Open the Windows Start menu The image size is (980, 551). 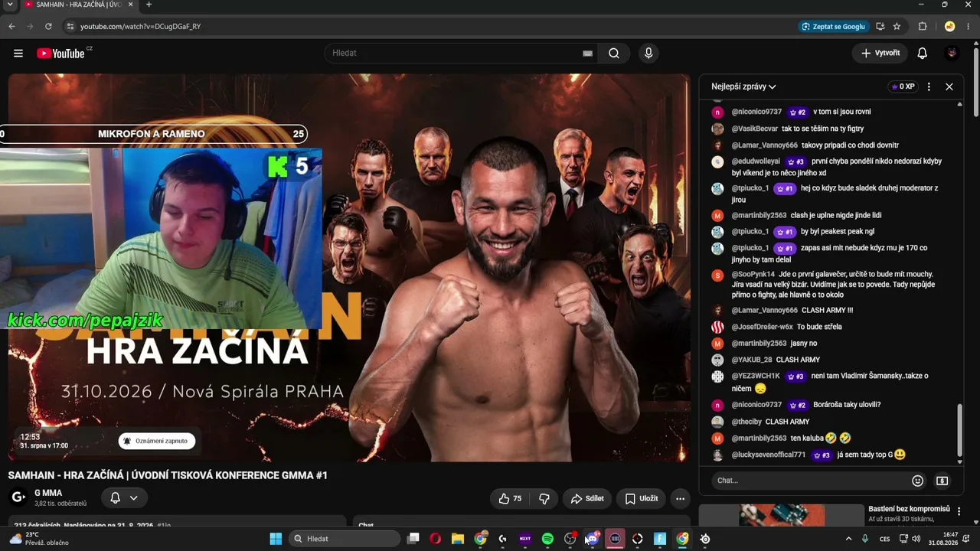tap(276, 539)
